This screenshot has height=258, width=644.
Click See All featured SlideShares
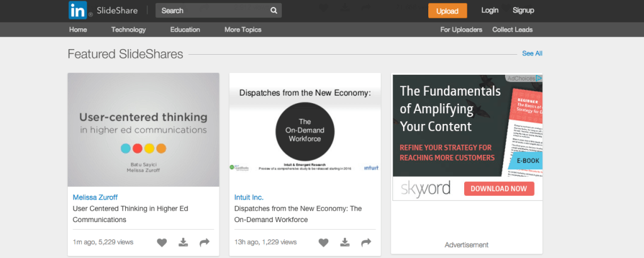click(532, 53)
